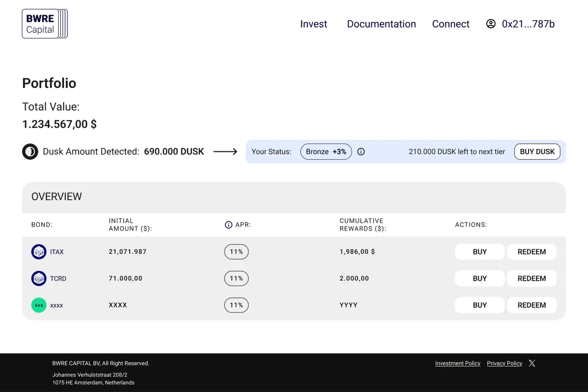Open the Documentation page
The width and height of the screenshot is (588, 392).
pyautogui.click(x=381, y=24)
